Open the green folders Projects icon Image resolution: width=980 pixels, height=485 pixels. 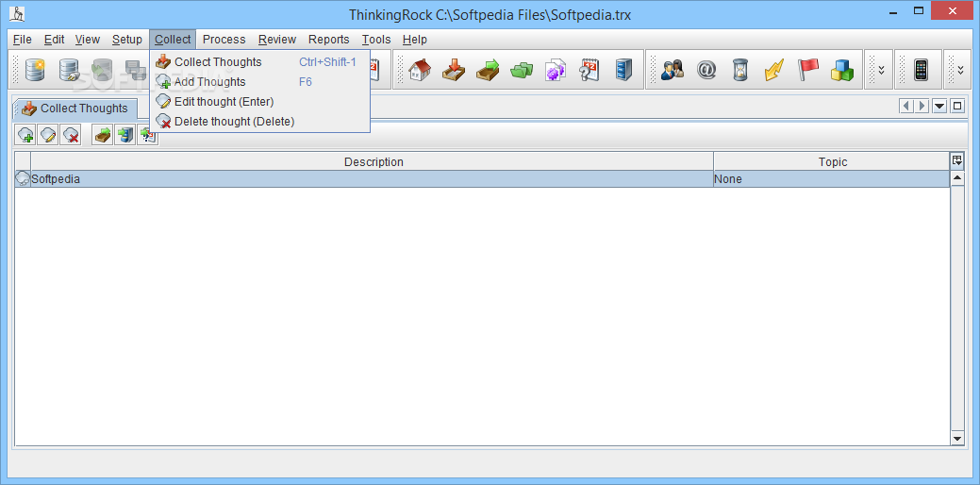click(522, 70)
